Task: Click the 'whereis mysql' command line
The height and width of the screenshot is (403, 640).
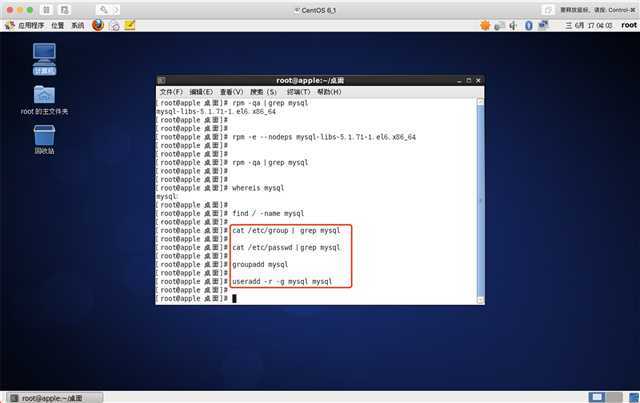Action: coord(258,188)
